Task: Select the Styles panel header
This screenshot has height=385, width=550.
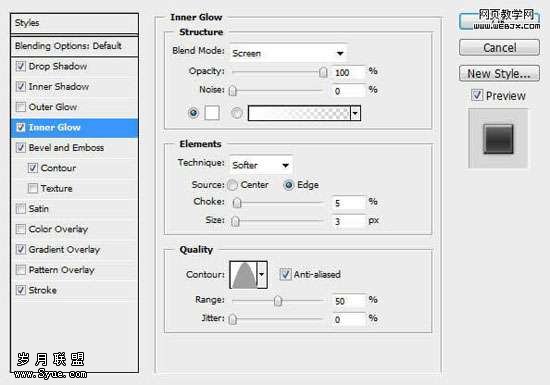Action: 74,23
